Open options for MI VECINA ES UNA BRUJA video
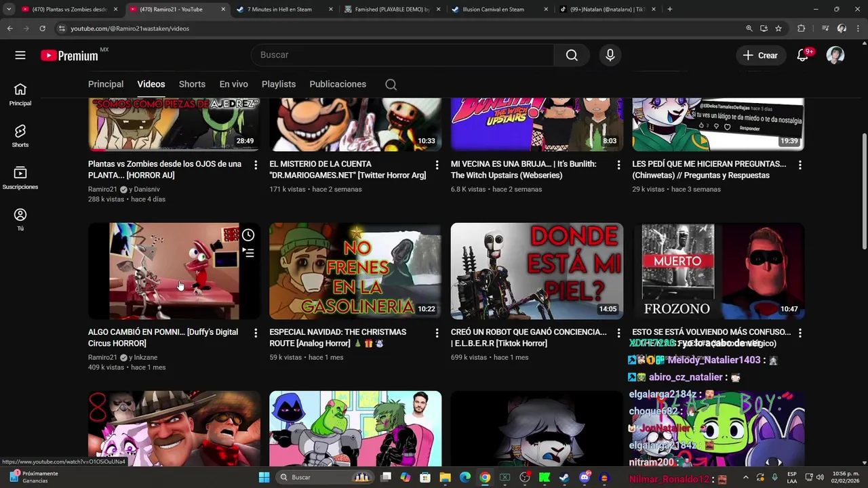The image size is (868, 488). [618, 165]
